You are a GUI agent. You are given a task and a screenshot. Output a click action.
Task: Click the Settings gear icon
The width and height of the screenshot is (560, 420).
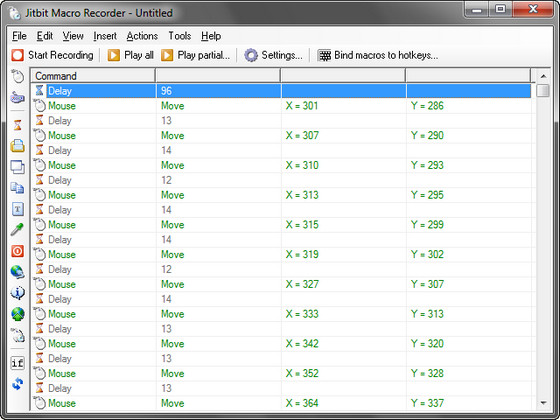[251, 55]
